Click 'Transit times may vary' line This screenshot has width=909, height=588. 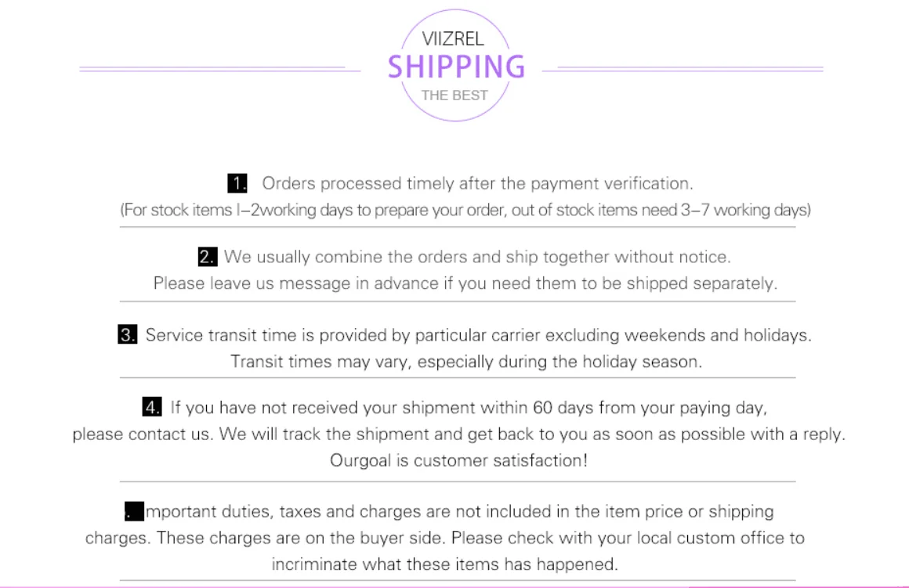tap(465, 362)
